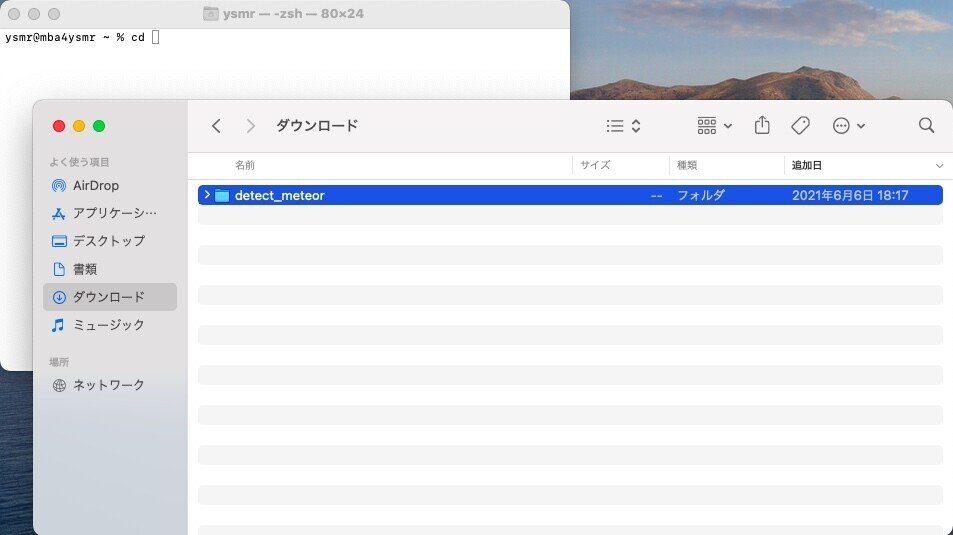Open AirDrop in the sidebar
The height and width of the screenshot is (535, 953).
tap(110, 185)
